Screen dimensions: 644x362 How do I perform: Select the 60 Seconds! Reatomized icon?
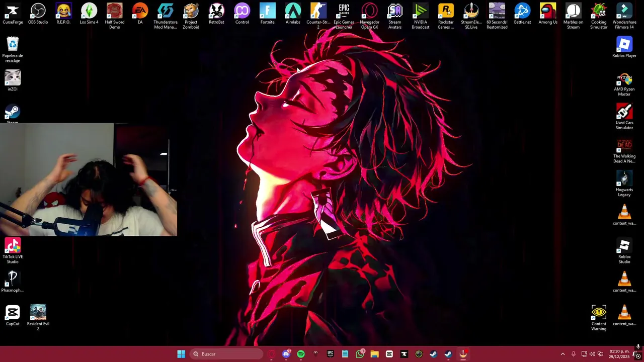497,16
